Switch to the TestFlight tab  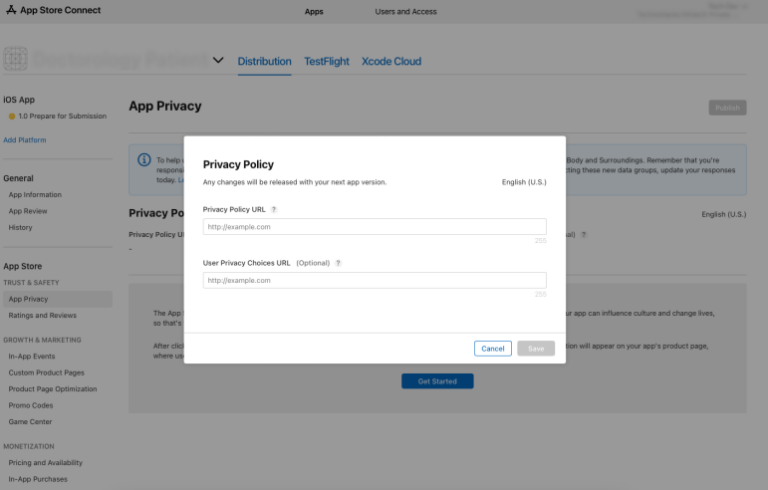(327, 62)
